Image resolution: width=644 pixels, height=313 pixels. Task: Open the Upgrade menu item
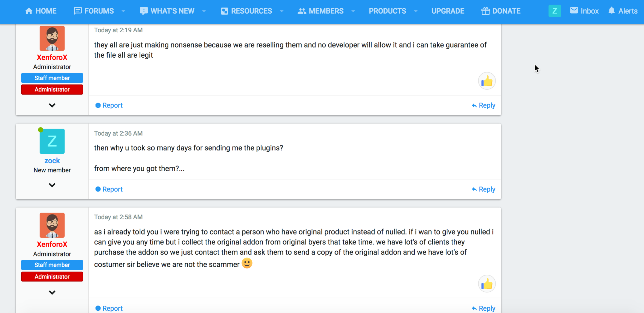tap(448, 11)
